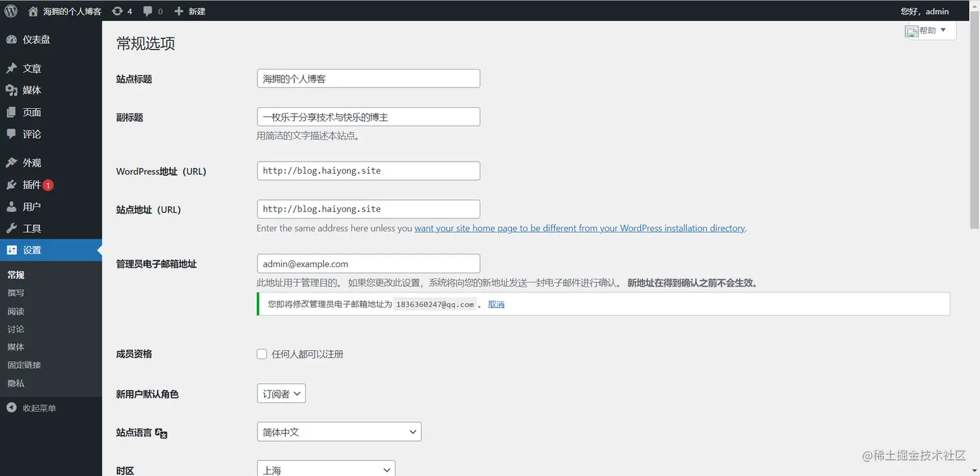Open the 固定链接 settings submenu item
The image size is (980, 476).
[x=24, y=365]
